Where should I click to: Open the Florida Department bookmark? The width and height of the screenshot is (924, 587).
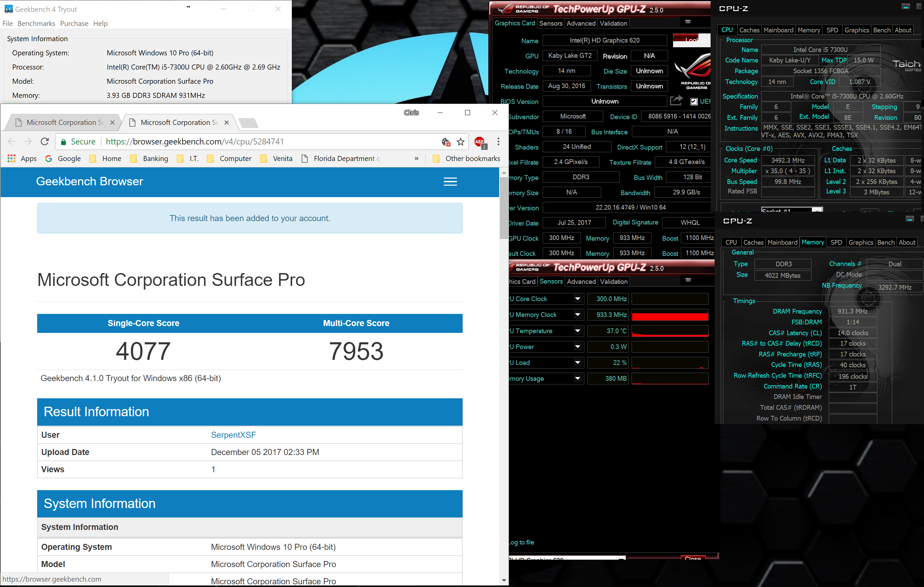tap(341, 158)
